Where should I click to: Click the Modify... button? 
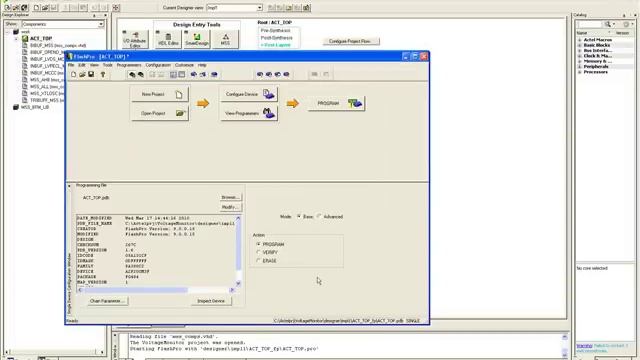[x=231, y=207]
